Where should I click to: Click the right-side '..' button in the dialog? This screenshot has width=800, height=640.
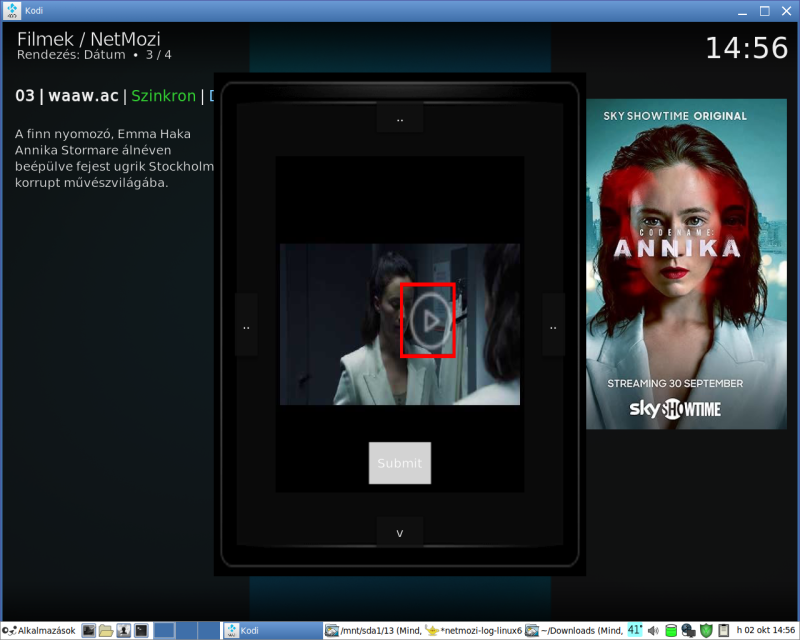[553, 326]
